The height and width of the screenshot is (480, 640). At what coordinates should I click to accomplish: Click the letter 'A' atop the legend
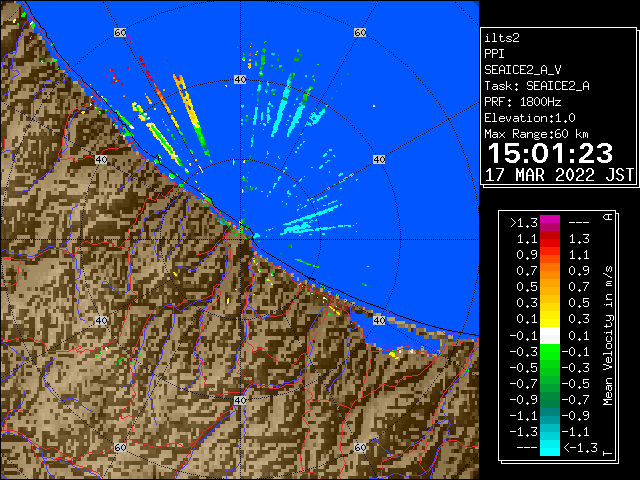tap(608, 217)
